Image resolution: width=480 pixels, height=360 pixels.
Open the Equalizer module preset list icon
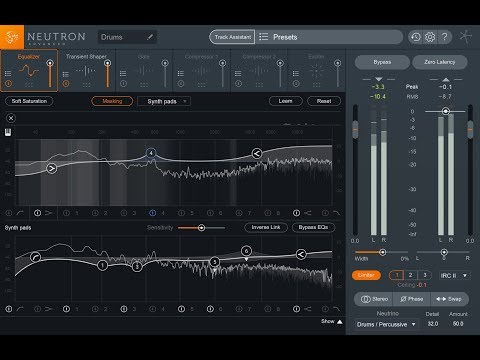click(x=8, y=74)
